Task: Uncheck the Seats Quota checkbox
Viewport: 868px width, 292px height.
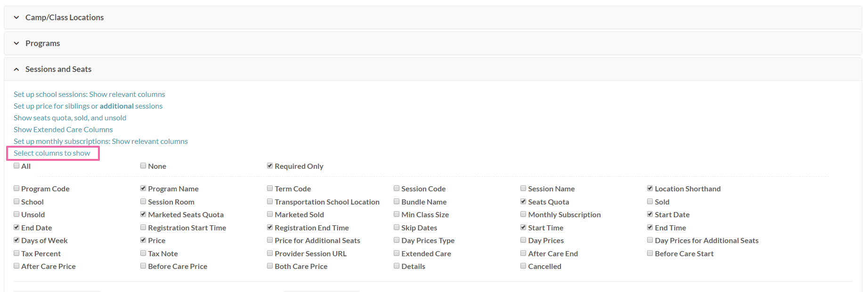Action: 523,201
